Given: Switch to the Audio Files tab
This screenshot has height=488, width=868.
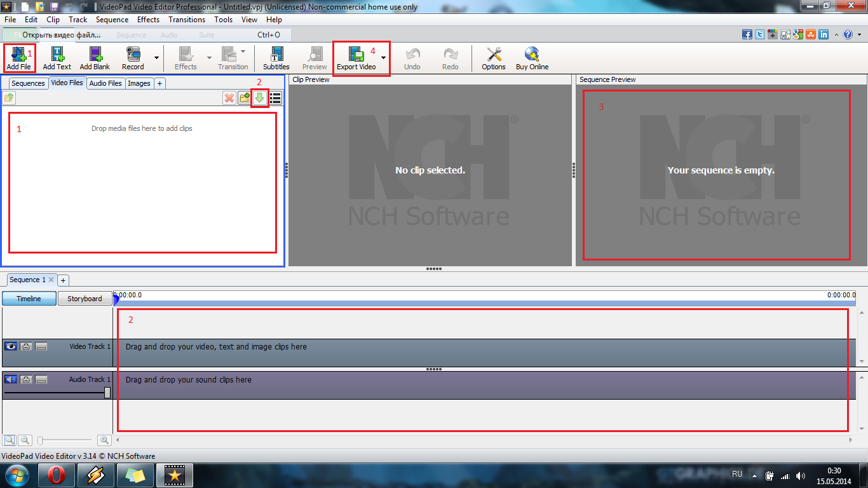Looking at the screenshot, I should (x=105, y=83).
